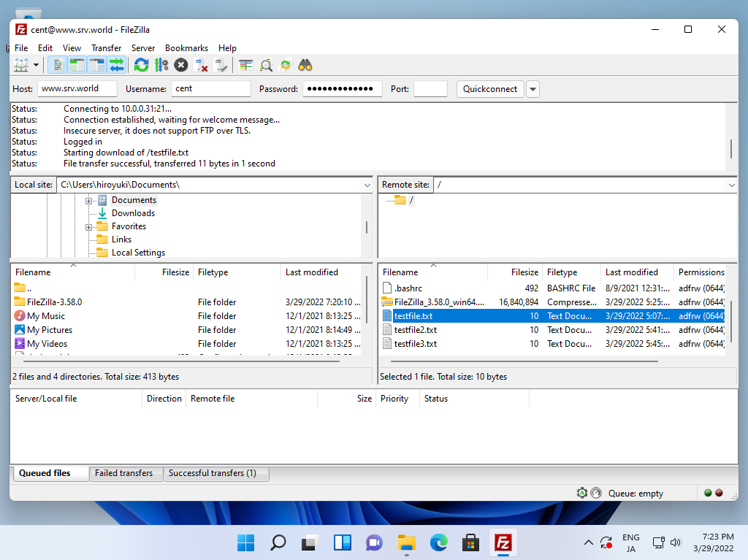Show the Successful transfers list
The width and height of the screenshot is (748, 560).
[x=215, y=473]
